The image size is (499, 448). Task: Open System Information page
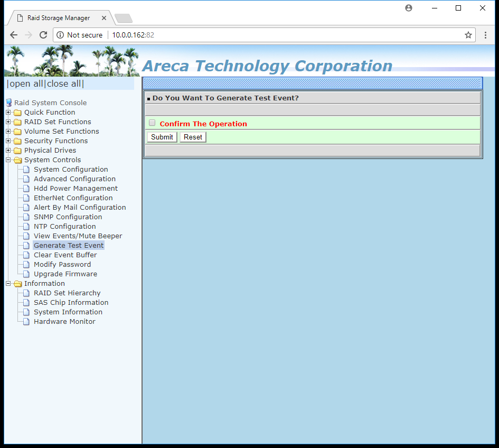pos(68,312)
